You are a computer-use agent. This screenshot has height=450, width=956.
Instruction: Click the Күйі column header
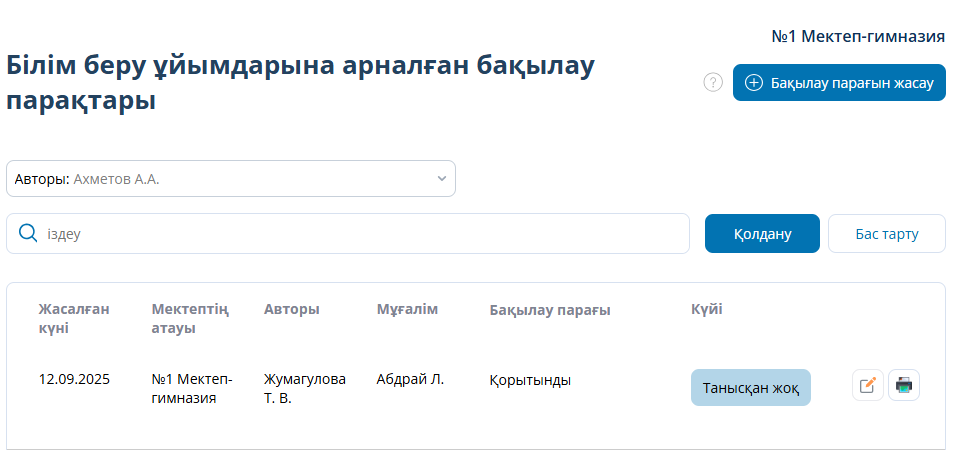(x=706, y=309)
